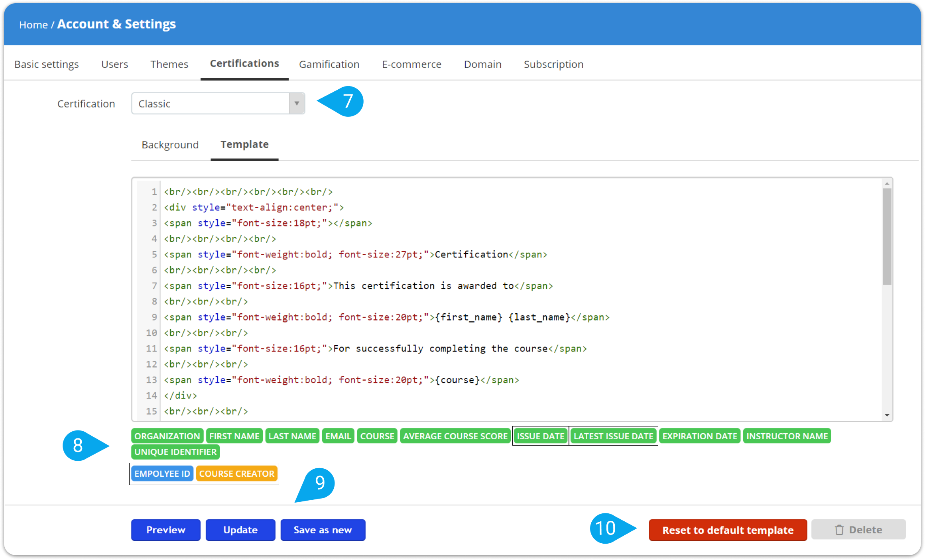925x560 pixels.
Task: Open the Users tab
Action: [114, 64]
